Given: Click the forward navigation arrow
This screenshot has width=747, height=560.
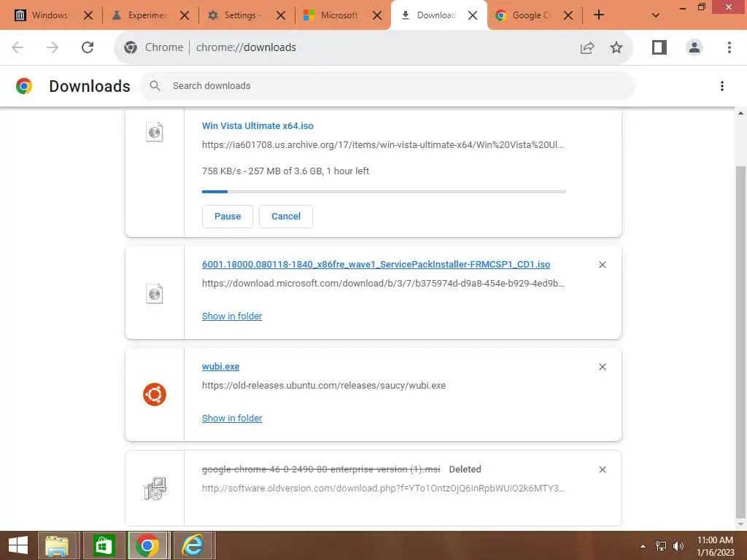Looking at the screenshot, I should pos(53,47).
